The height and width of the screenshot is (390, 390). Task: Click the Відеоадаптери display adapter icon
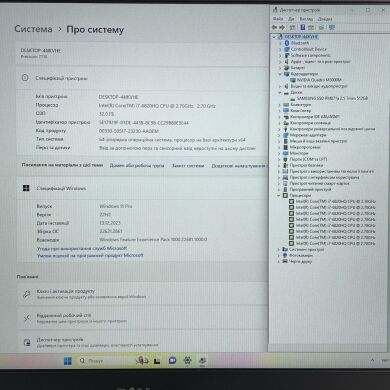point(287,74)
